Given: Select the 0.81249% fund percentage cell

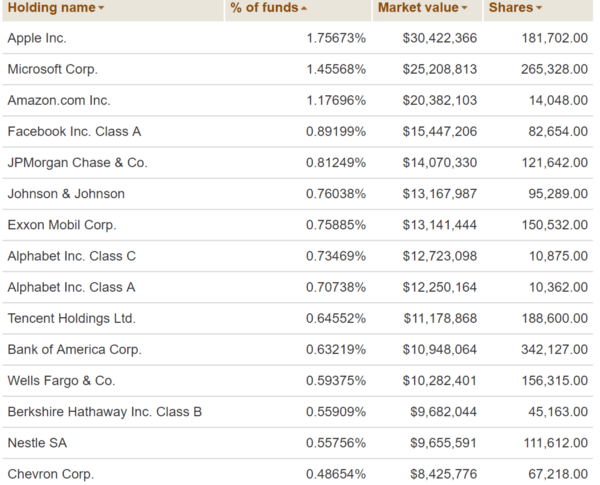Looking at the screenshot, I should coord(336,163).
